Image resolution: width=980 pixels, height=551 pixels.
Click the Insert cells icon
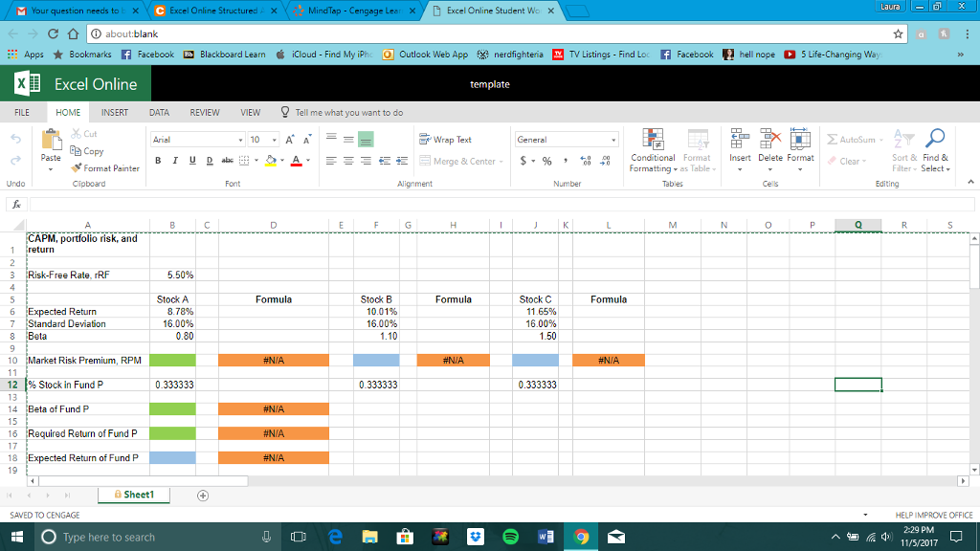739,143
